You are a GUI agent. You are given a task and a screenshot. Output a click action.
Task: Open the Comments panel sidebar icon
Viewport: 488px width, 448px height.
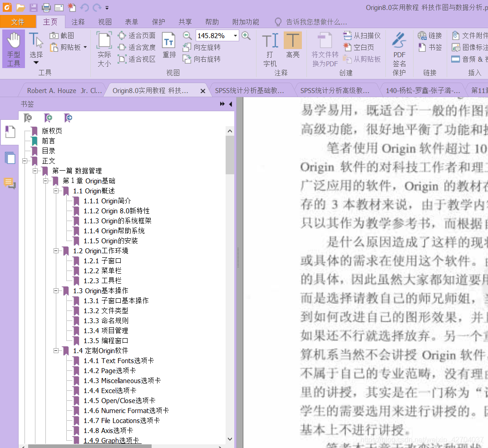10,183
